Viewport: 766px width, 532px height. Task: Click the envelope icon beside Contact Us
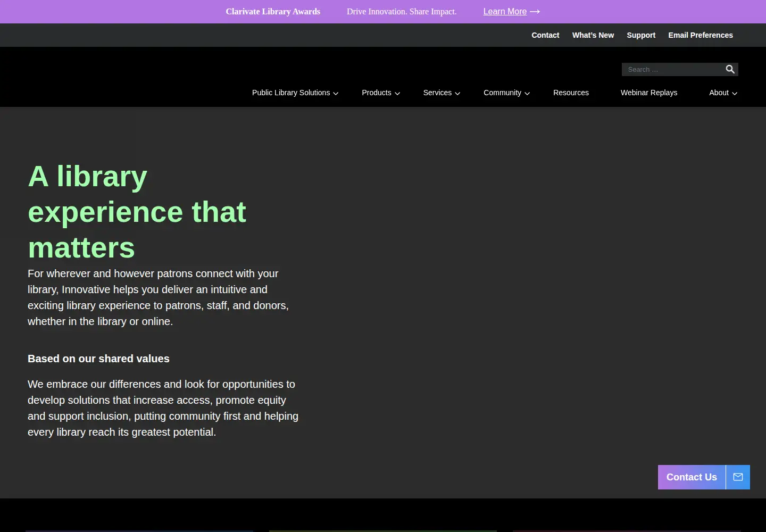click(x=738, y=477)
